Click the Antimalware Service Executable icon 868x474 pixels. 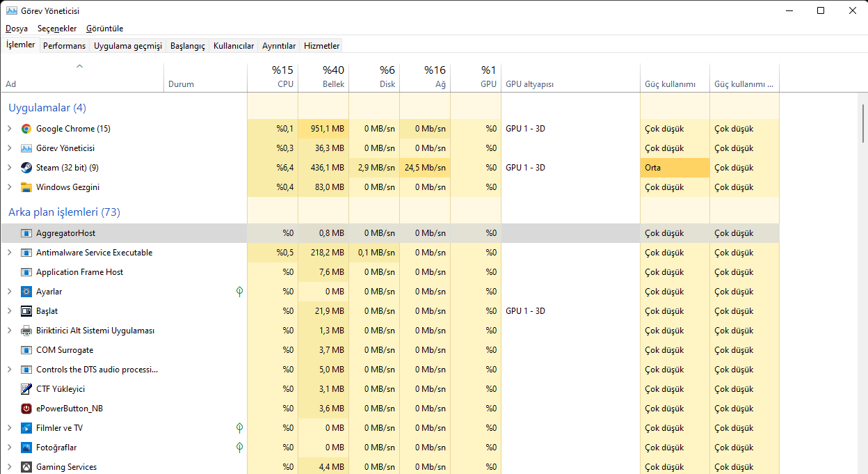26,253
